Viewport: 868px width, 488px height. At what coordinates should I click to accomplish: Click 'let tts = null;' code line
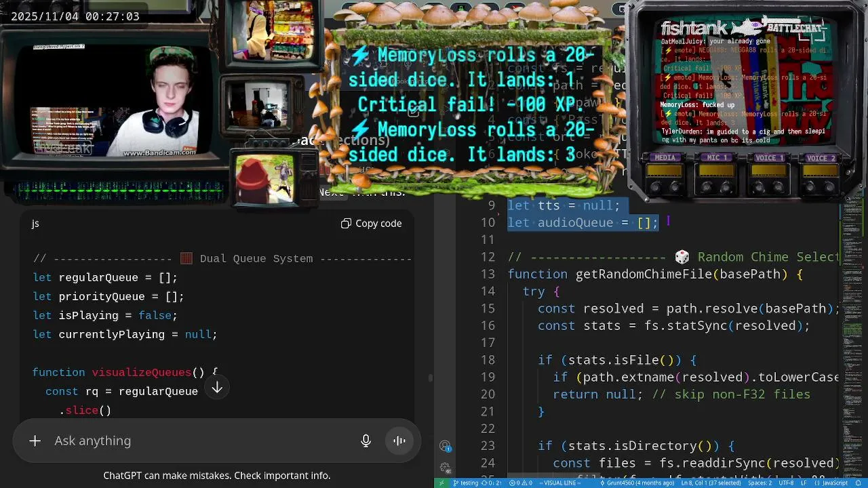pyautogui.click(x=564, y=205)
